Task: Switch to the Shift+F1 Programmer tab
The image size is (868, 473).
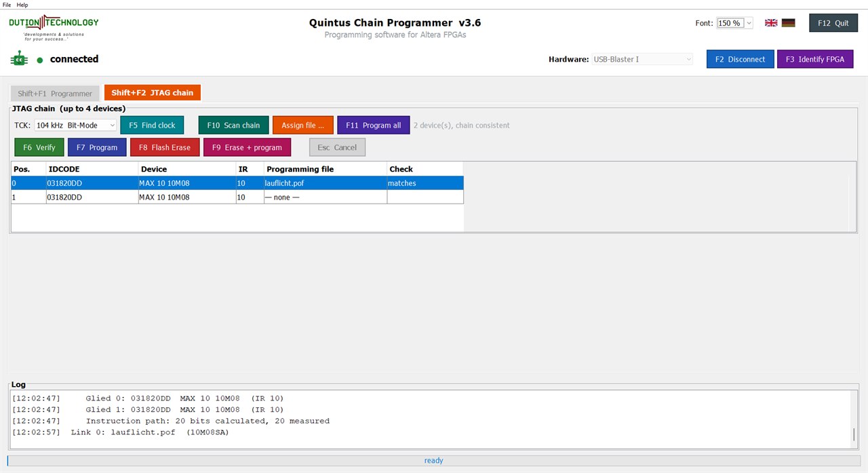Action: (x=55, y=94)
